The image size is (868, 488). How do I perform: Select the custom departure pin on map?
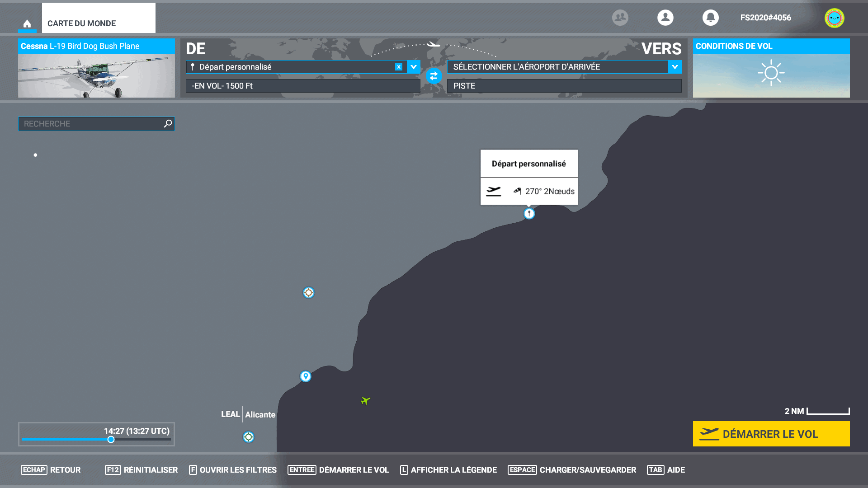coord(529,214)
